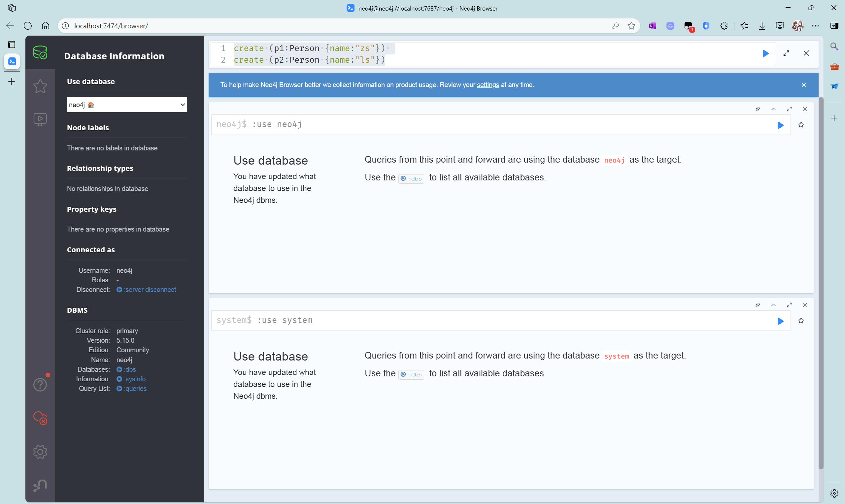This screenshot has width=845, height=504.
Task: Fullscreen the ':use system' result frame
Action: (789, 305)
